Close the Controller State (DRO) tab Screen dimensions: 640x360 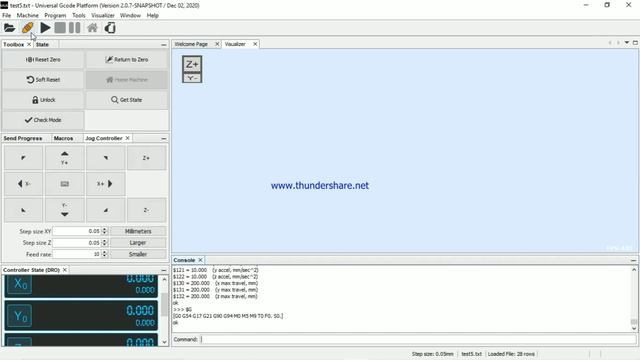[x=64, y=270]
